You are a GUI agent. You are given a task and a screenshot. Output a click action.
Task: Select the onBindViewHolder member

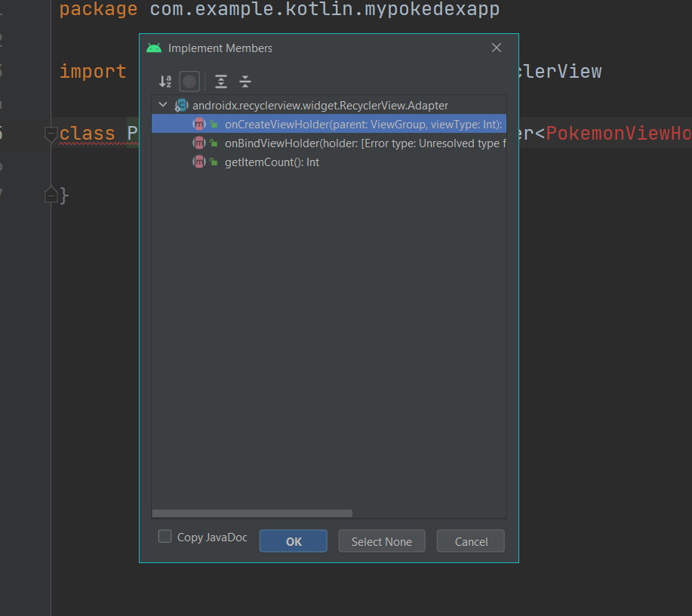coord(361,143)
